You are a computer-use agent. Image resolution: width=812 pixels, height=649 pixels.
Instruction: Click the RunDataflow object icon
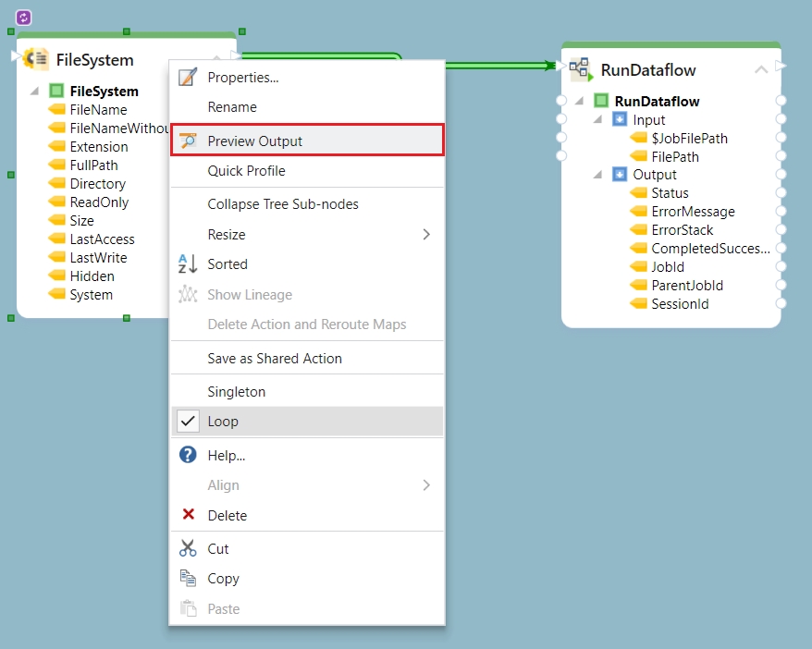pos(580,68)
